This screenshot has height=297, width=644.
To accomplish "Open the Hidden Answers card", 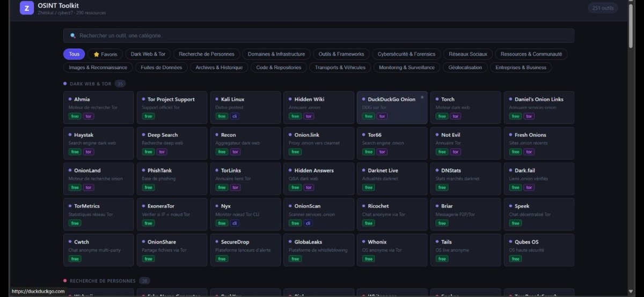I will point(319,179).
